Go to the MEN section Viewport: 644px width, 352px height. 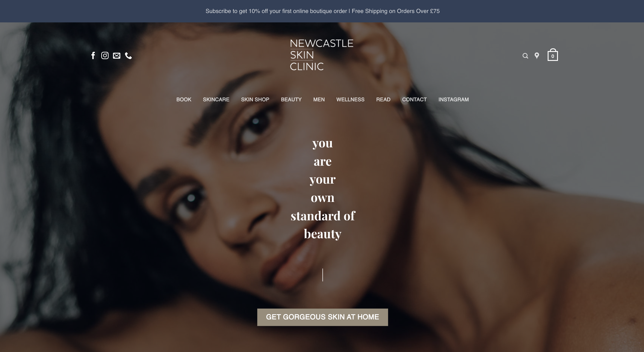click(319, 99)
